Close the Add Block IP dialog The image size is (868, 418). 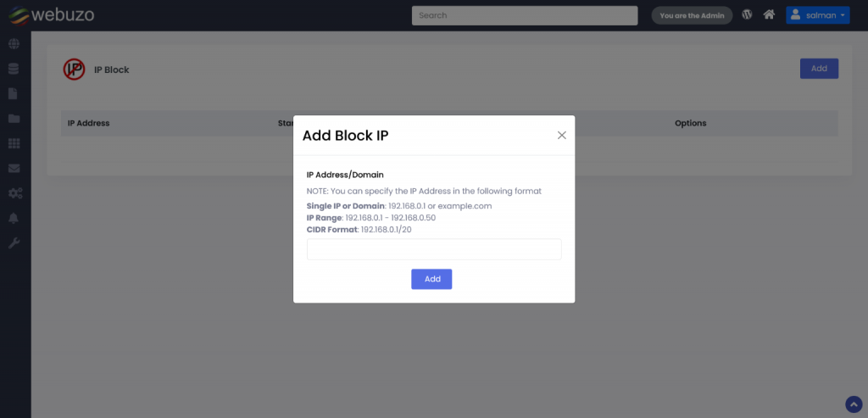pyautogui.click(x=561, y=135)
